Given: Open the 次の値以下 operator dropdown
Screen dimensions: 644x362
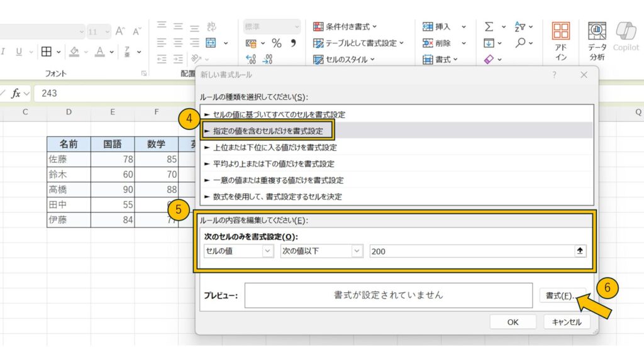Looking at the screenshot, I should pos(322,251).
